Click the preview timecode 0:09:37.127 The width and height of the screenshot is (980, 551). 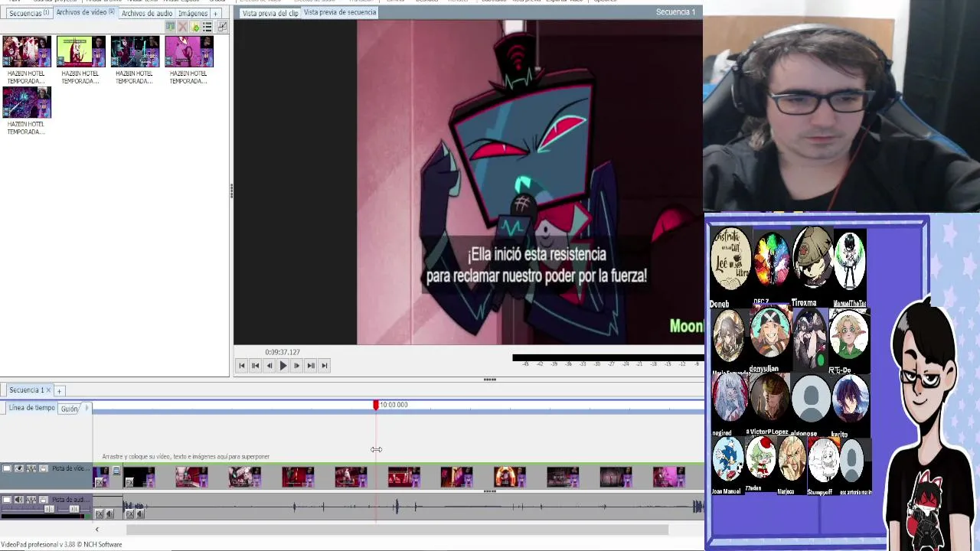tap(283, 352)
